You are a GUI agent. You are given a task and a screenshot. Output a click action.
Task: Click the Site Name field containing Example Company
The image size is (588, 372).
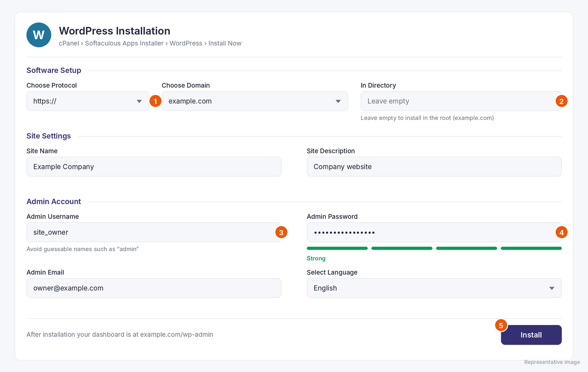(x=154, y=167)
